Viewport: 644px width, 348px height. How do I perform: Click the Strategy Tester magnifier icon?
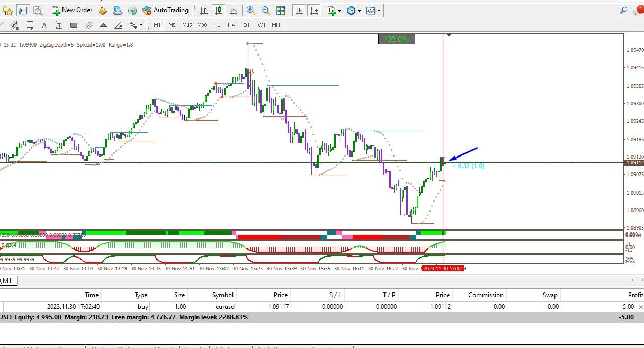[x=38, y=10]
